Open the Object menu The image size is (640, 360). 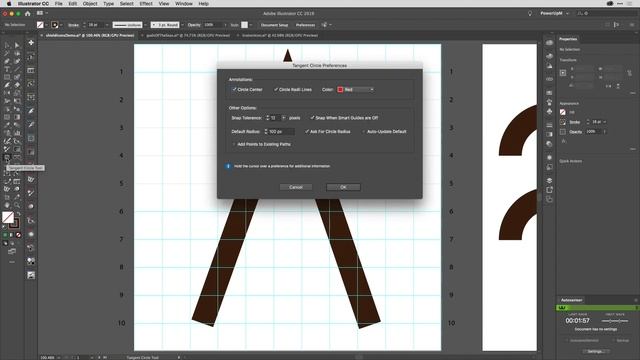pyautogui.click(x=90, y=4)
